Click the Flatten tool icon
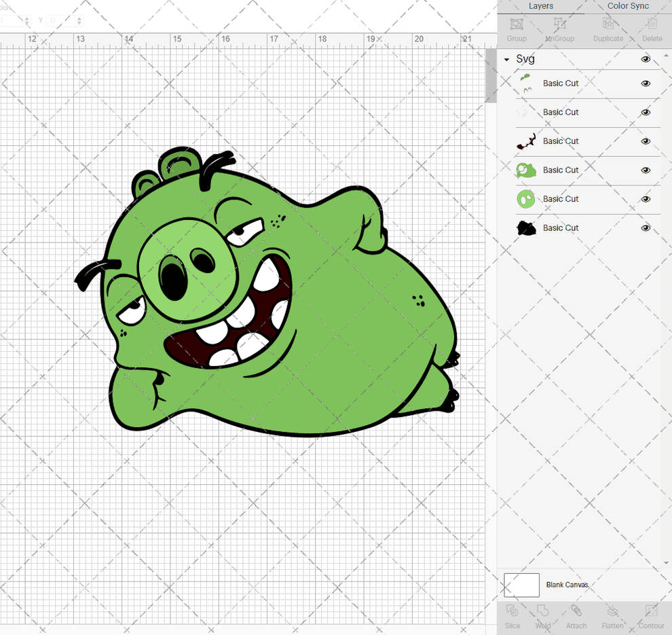Viewport: 672px width, 635px height. coord(613,616)
